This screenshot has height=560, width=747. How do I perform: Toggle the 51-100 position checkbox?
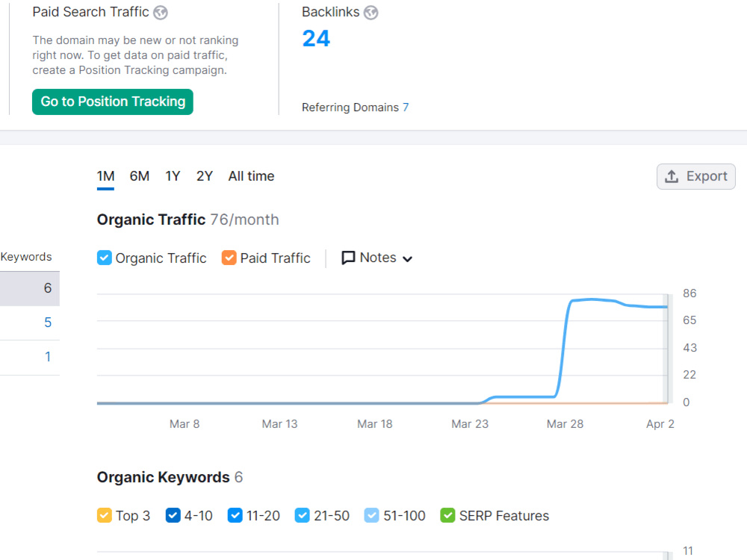click(x=371, y=515)
